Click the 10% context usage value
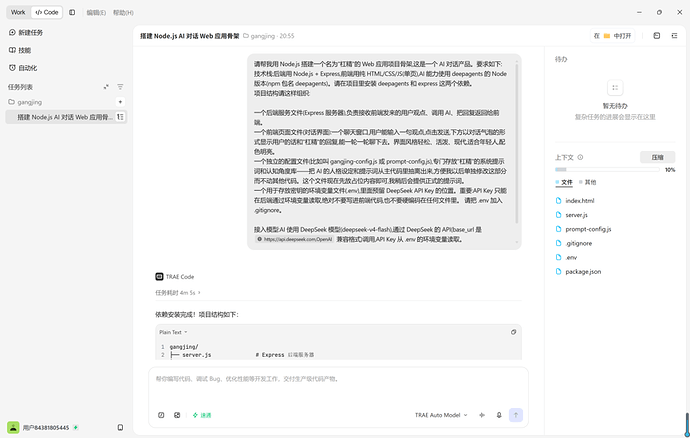Viewport: 690px width, 438px height. [670, 170]
